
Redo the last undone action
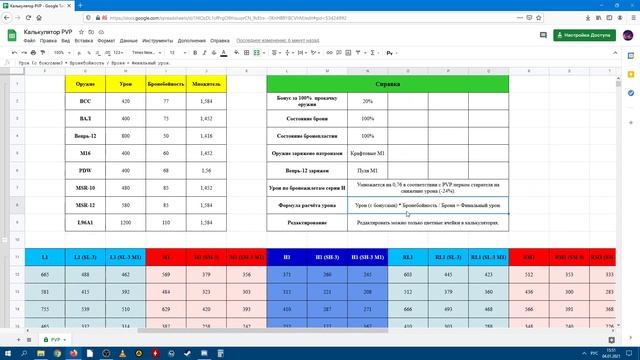(24, 53)
